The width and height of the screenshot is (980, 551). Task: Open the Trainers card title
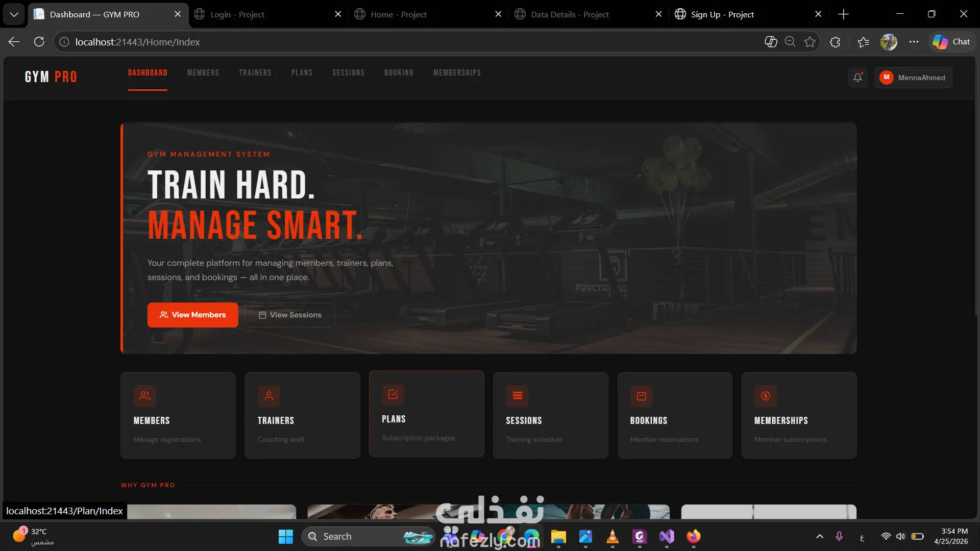click(276, 420)
